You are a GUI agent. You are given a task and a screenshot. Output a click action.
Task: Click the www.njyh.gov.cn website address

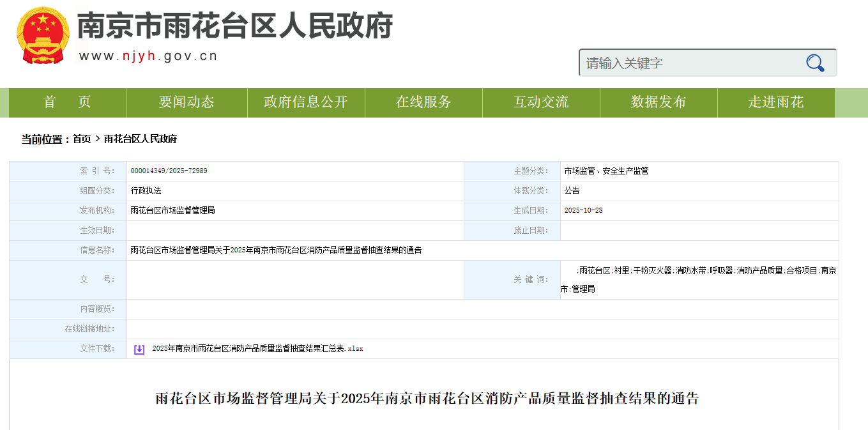click(x=148, y=56)
